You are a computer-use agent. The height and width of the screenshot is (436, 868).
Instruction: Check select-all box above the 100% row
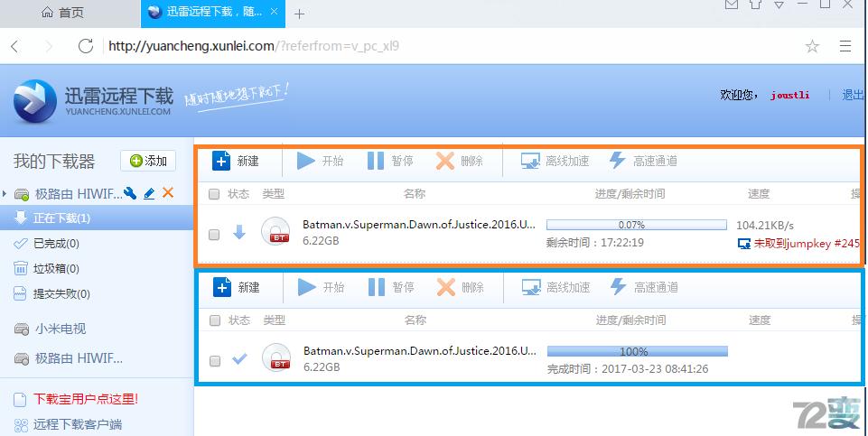click(215, 320)
